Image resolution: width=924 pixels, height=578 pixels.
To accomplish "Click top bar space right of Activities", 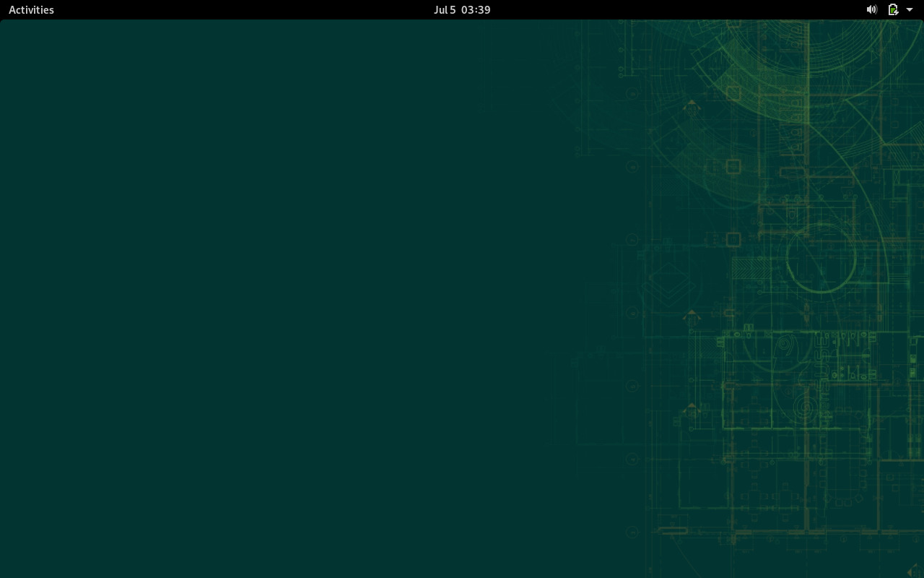I will point(217,9).
